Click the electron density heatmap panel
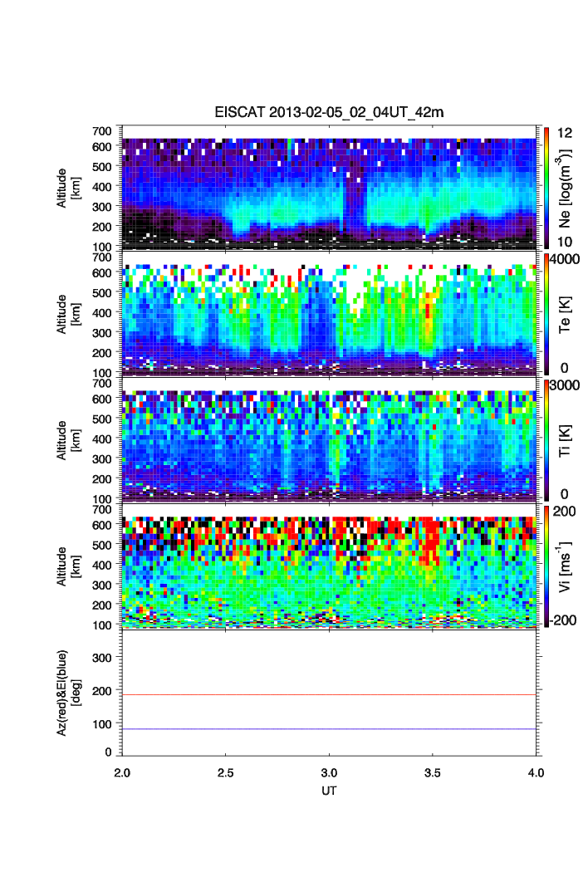588x882 pixels. pyautogui.click(x=329, y=188)
